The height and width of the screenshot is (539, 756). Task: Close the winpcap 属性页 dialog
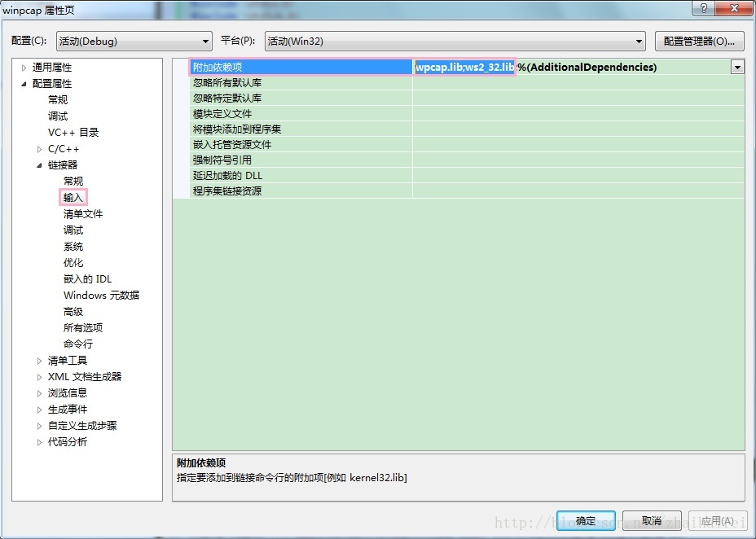[x=734, y=8]
